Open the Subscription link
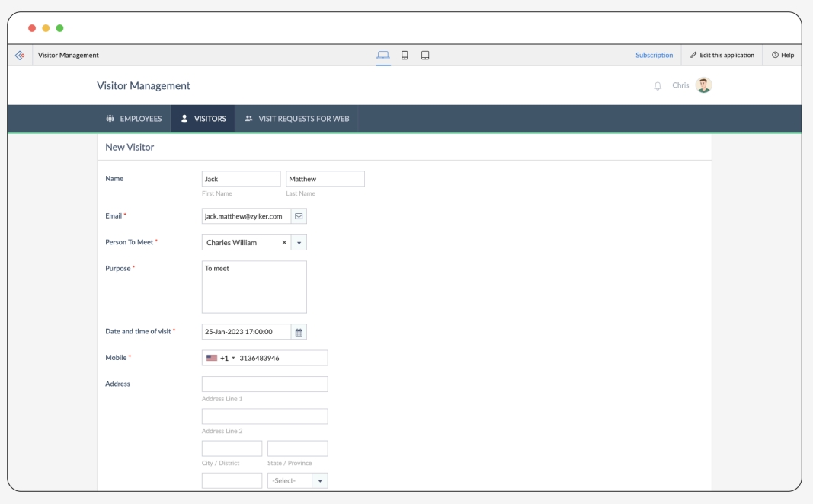Image resolution: width=813 pixels, height=504 pixels. [x=654, y=54]
